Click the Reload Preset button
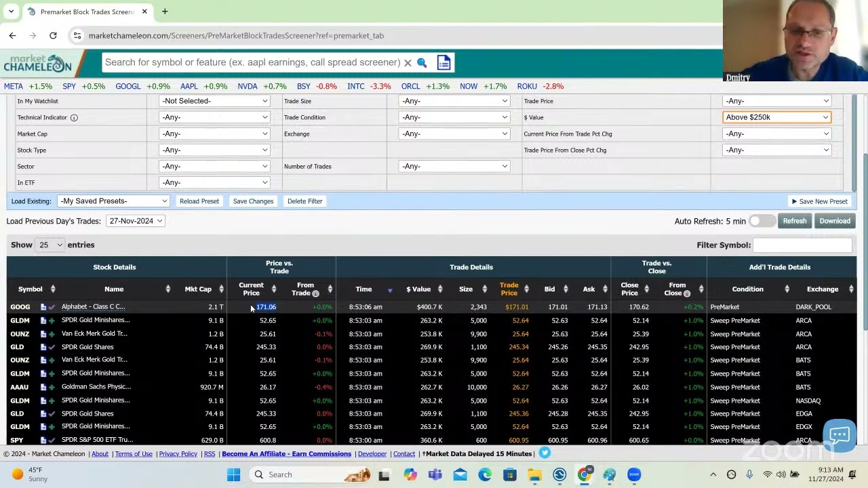Viewport: 868px width, 488px height. point(199,201)
